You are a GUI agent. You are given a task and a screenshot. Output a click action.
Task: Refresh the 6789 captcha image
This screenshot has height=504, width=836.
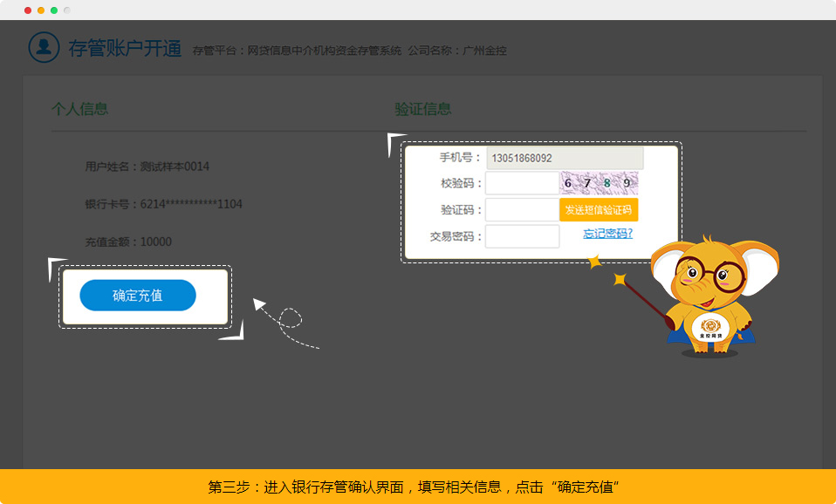pyautogui.click(x=599, y=183)
